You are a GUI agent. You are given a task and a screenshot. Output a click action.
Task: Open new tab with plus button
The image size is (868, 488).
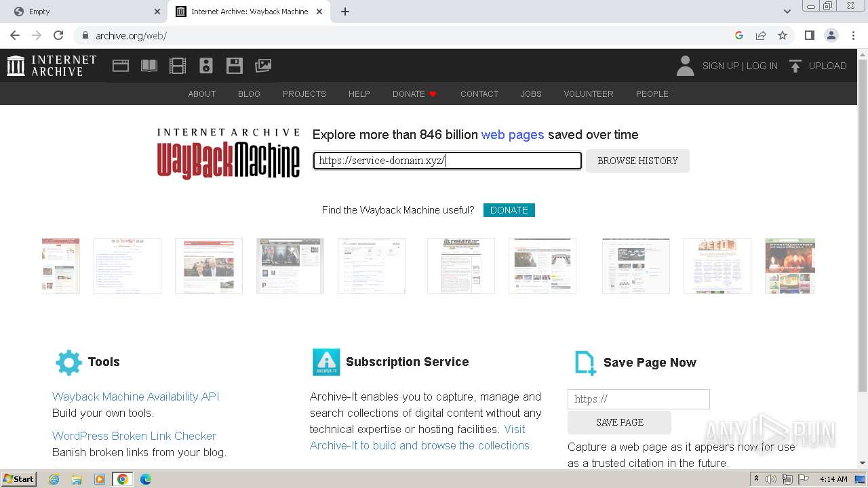(x=345, y=12)
